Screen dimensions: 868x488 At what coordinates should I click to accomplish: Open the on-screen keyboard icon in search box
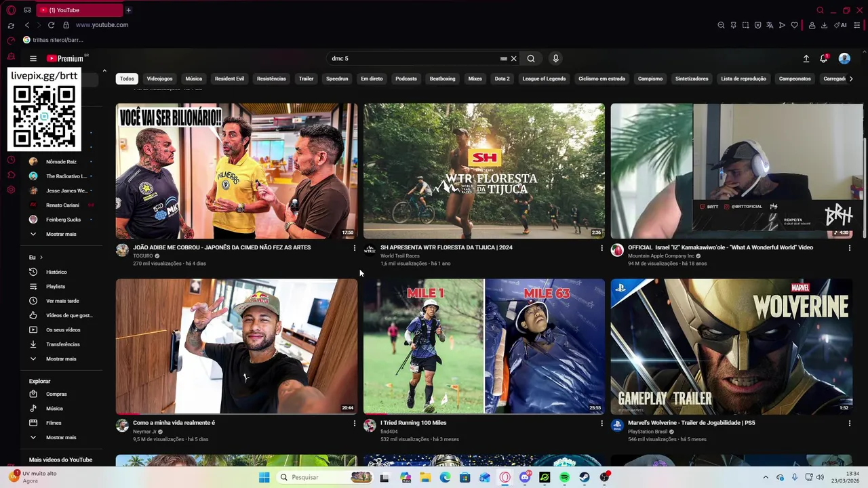pyautogui.click(x=503, y=58)
